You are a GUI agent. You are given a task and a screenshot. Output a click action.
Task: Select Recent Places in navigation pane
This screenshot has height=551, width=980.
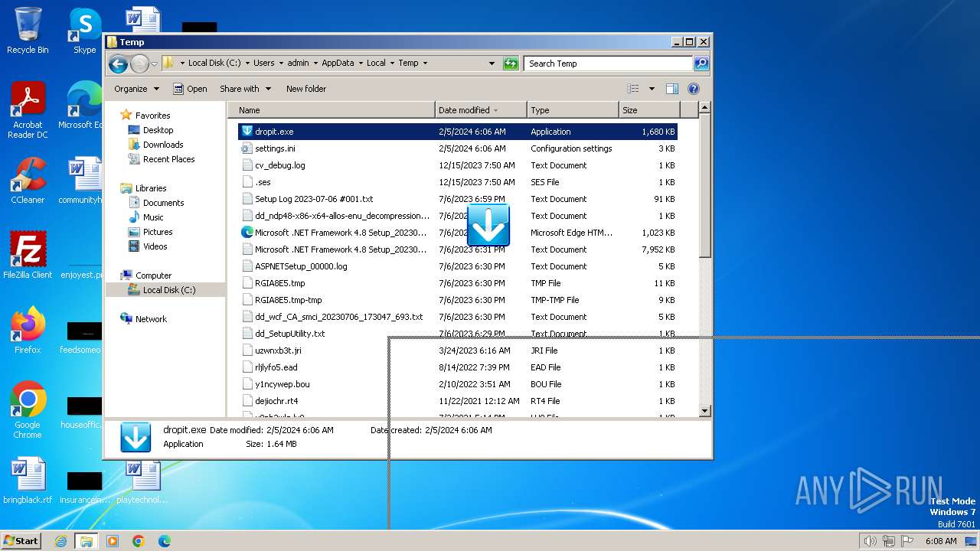click(x=168, y=159)
